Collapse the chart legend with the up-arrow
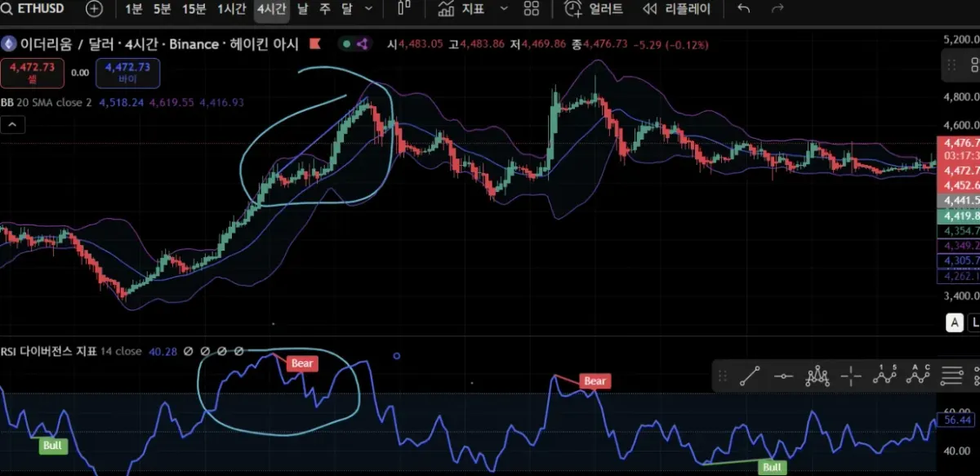The height and width of the screenshot is (476, 980). [x=12, y=124]
